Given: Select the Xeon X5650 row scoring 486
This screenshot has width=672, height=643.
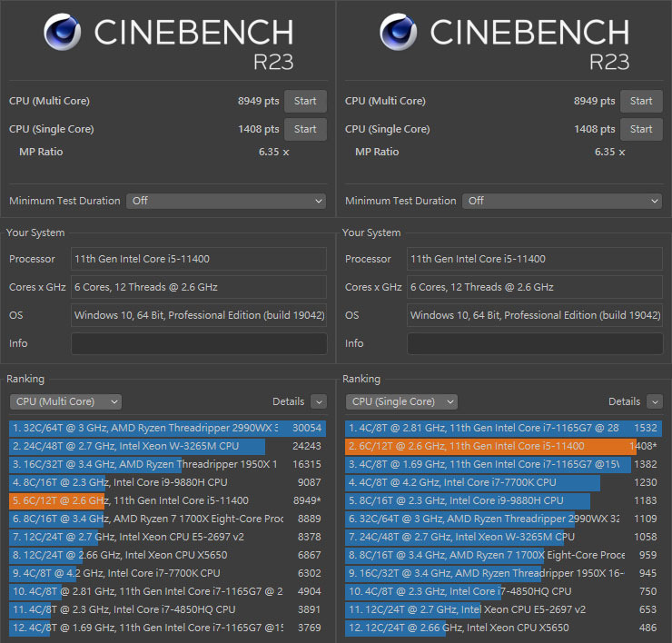Looking at the screenshot, I should pos(504,628).
